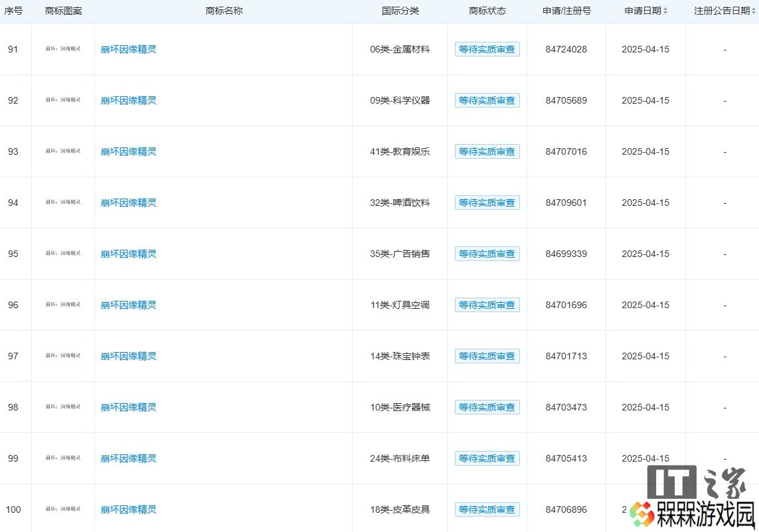
Task: Select application number 84705689
Action: tap(566, 100)
